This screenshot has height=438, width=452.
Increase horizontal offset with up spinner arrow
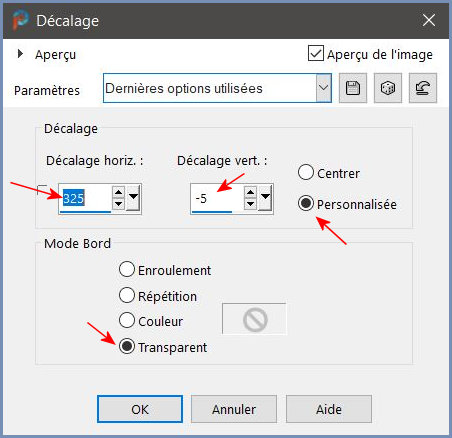point(119,192)
